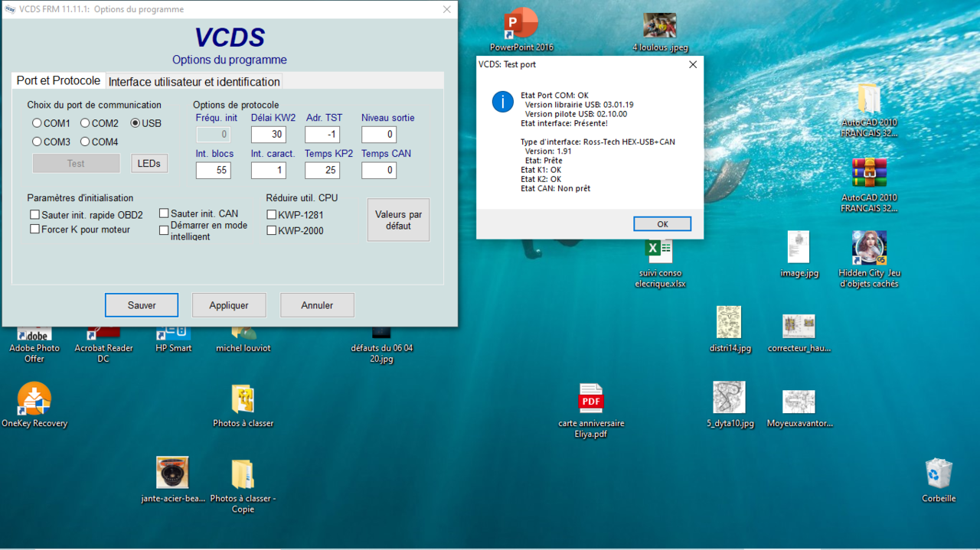Open the AutoCAD 2010 WinRAR archive

pos(869,174)
